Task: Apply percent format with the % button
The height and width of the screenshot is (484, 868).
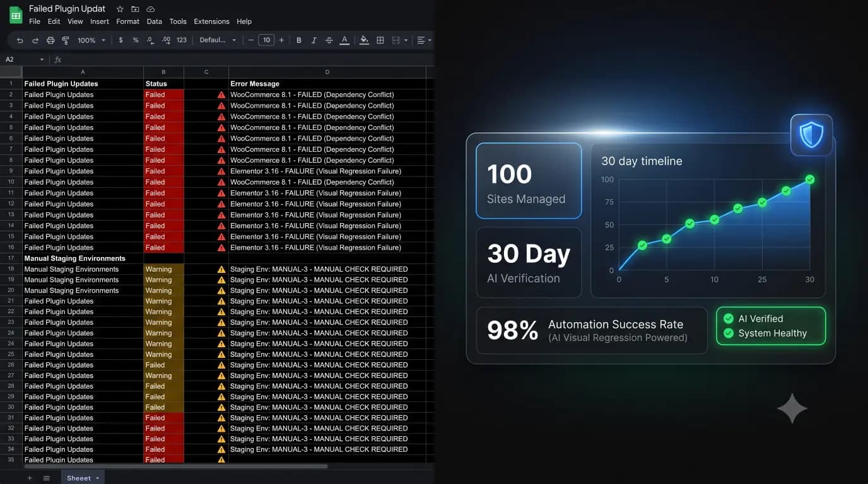Action: coord(136,40)
